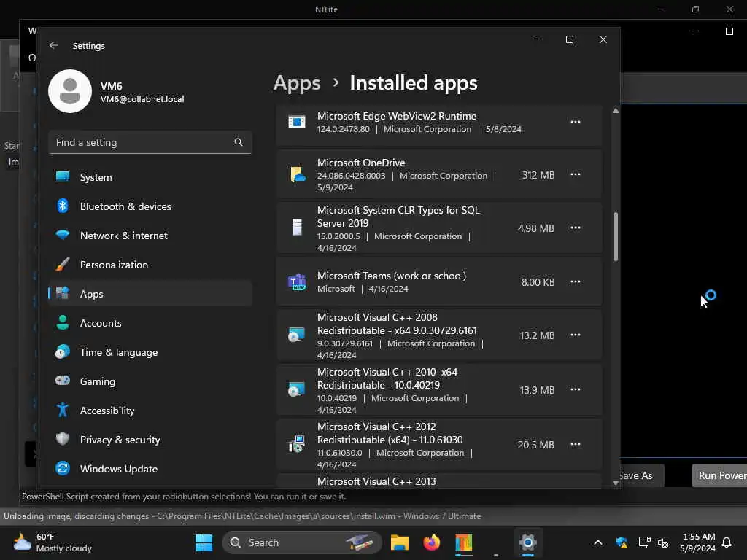Viewport: 747px width, 560px height.
Task: Open the notifications bell icon
Action: [727, 542]
